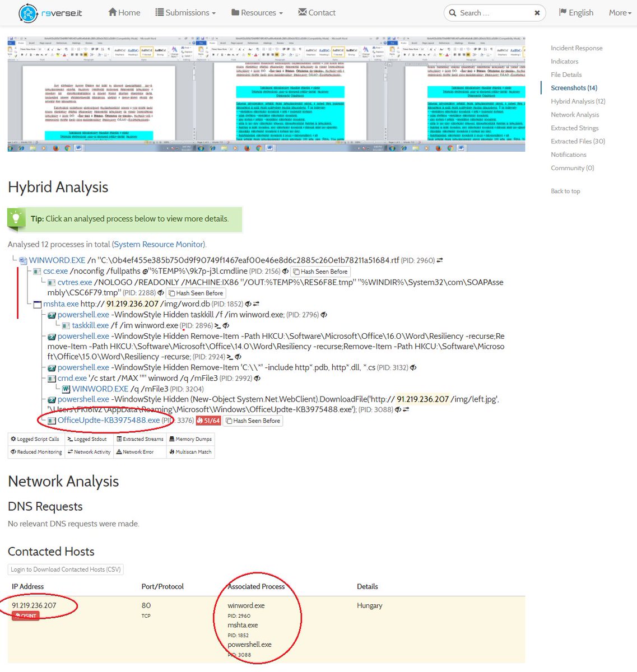Click inside the Search field
Screen dimensions: 637x672
coord(495,13)
